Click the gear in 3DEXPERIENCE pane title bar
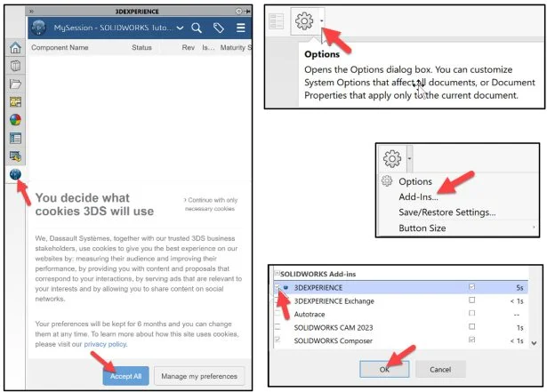The height and width of the screenshot is (392, 547). (x=238, y=12)
